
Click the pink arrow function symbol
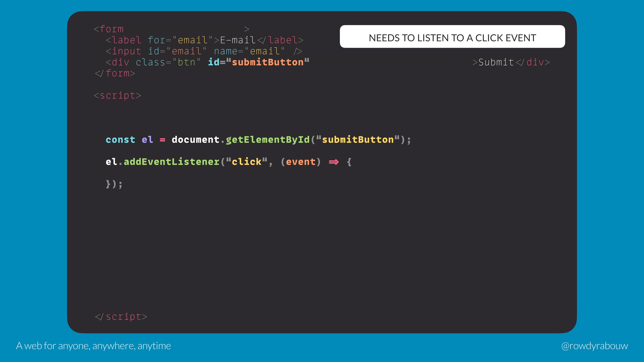[334, 162]
